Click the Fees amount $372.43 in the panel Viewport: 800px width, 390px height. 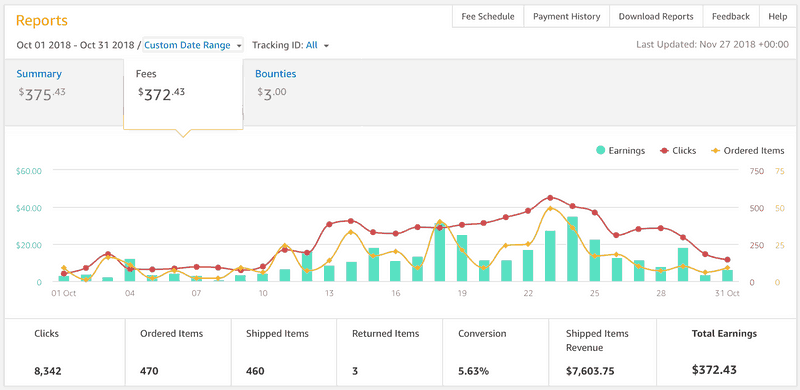(x=162, y=94)
